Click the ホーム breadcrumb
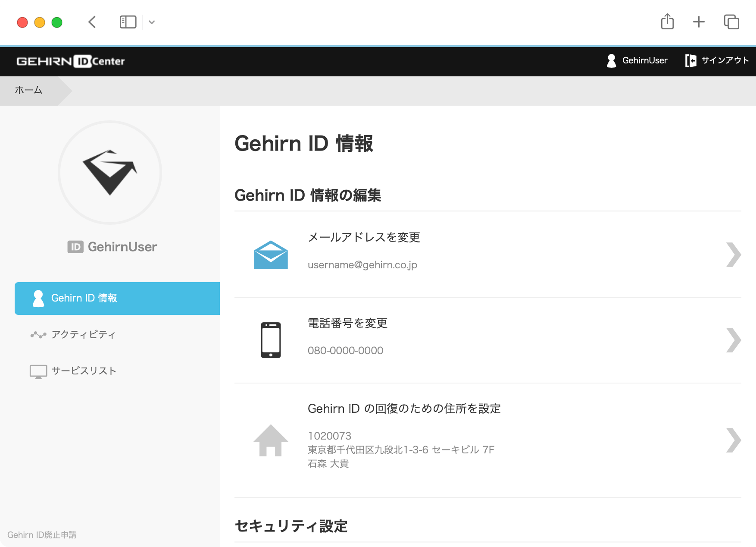Screen dimensions: 756x547 (28, 90)
